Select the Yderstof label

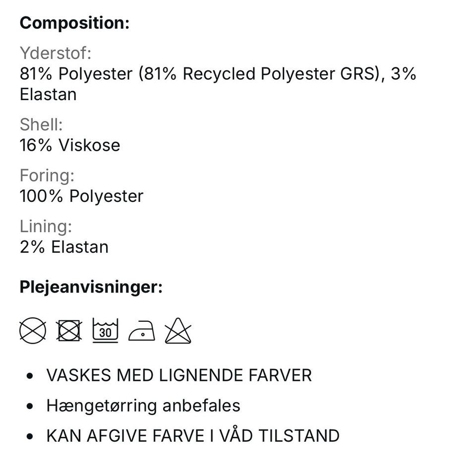(56, 53)
